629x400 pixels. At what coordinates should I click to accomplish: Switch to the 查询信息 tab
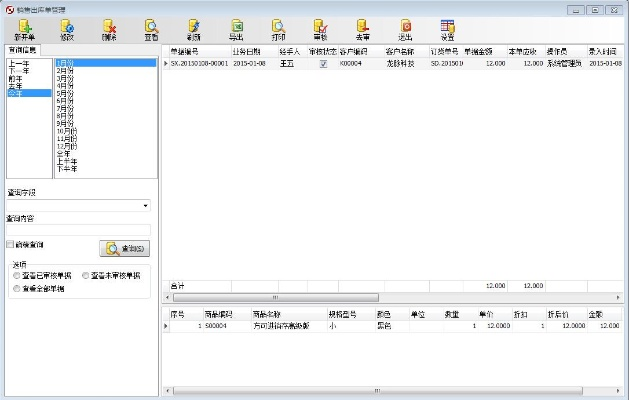tap(22, 49)
